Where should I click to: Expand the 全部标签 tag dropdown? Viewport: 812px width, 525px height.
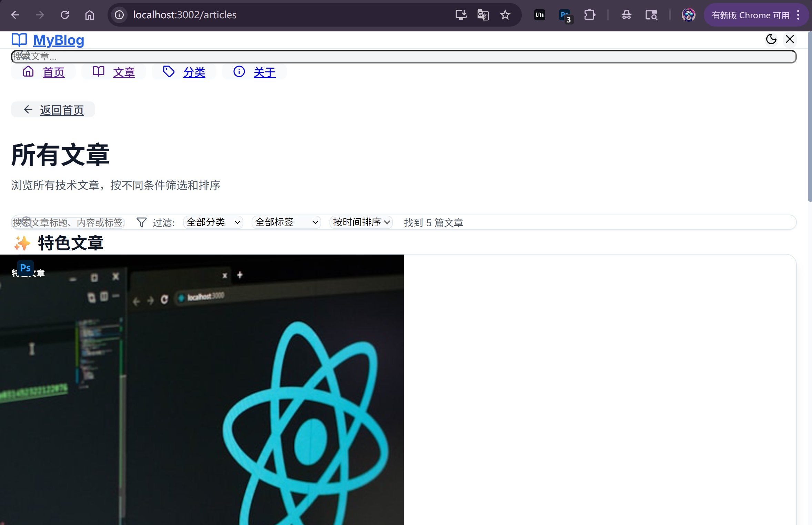286,222
